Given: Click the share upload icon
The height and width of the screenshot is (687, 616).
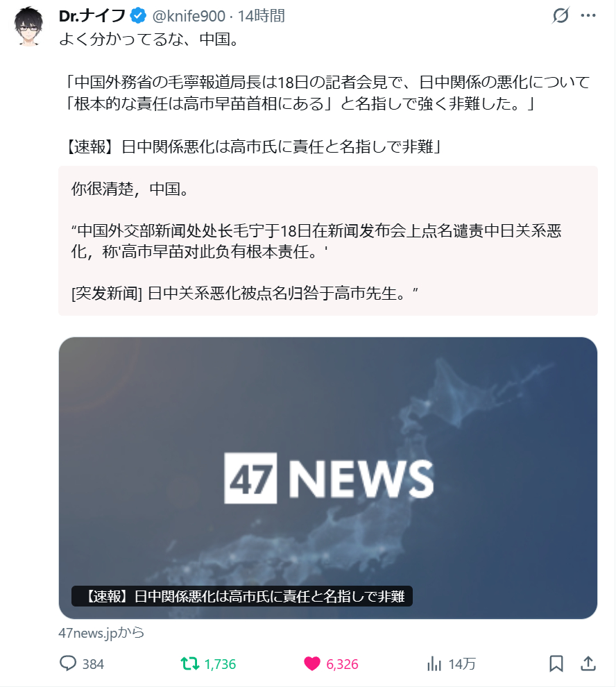Looking at the screenshot, I should [588, 663].
